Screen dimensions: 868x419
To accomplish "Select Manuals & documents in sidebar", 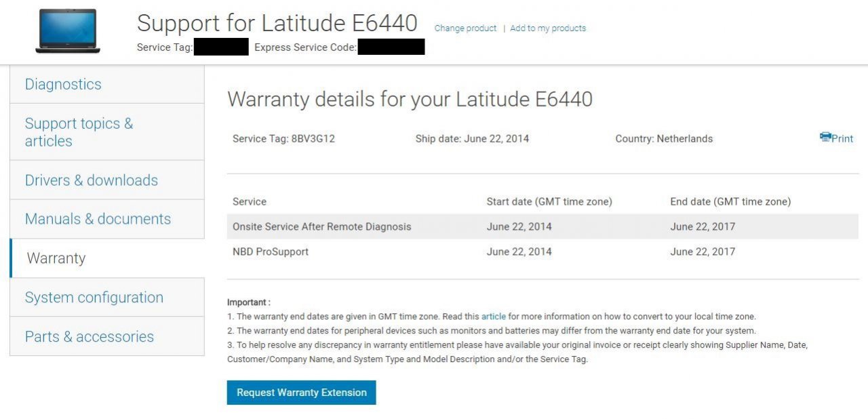I will click(x=98, y=219).
